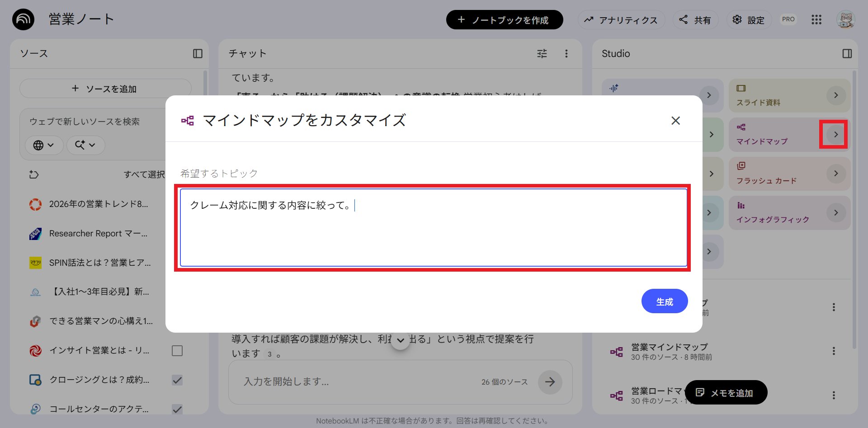Click the スライド資料 card icon
This screenshot has height=428, width=868.
click(x=741, y=88)
